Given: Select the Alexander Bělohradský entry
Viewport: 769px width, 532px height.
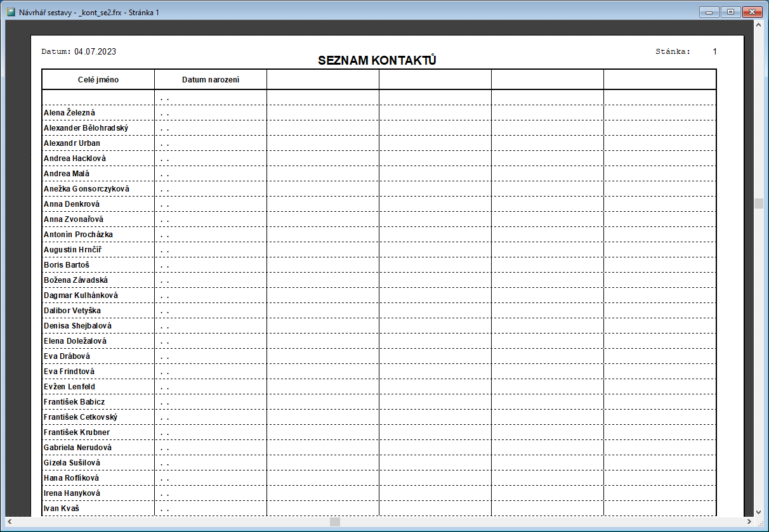Looking at the screenshot, I should (86, 128).
